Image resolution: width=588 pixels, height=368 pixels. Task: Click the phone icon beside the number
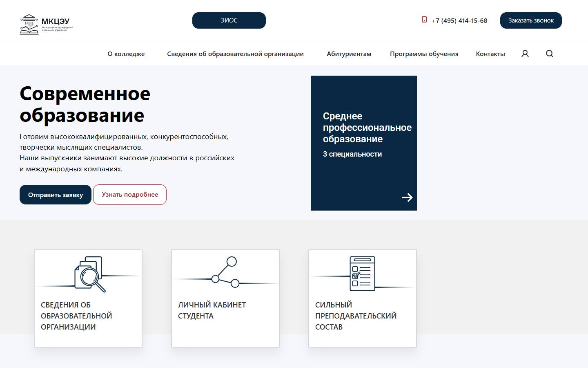coord(424,20)
